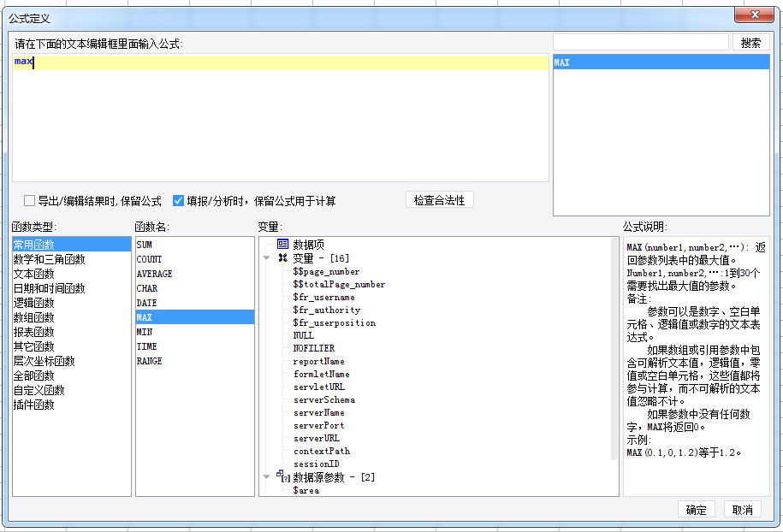This screenshot has height=532, width=783.
Task: Click the 数据项 table icon
Action: point(282,244)
